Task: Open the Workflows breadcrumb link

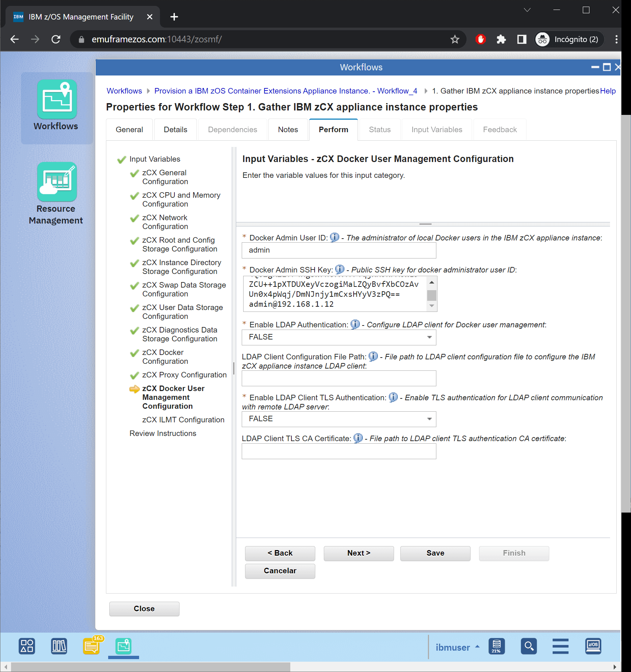Action: coord(124,91)
